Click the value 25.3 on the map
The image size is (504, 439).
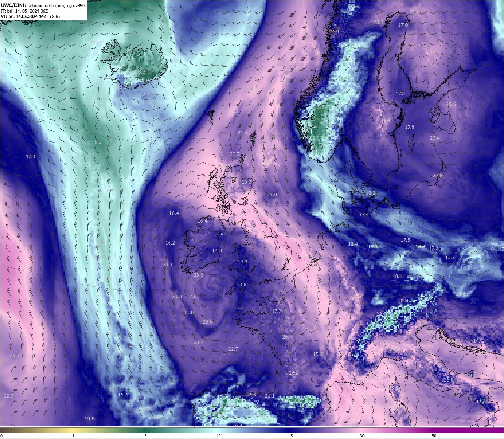tap(378, 22)
